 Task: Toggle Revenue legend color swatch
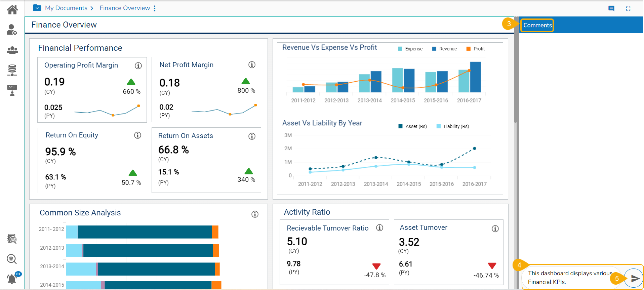(x=434, y=49)
